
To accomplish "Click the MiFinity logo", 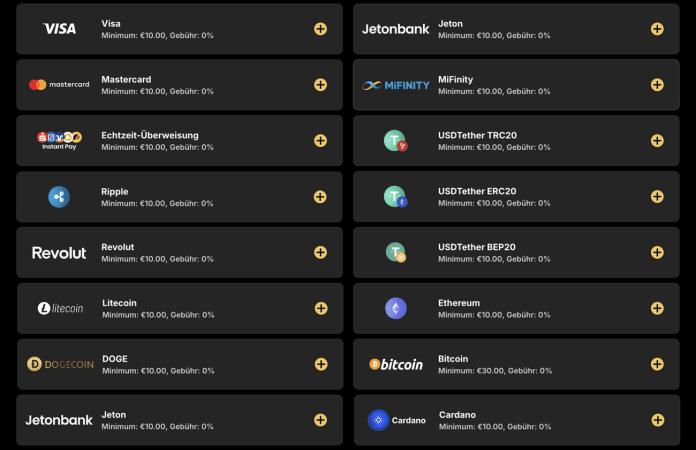I will click(x=396, y=85).
